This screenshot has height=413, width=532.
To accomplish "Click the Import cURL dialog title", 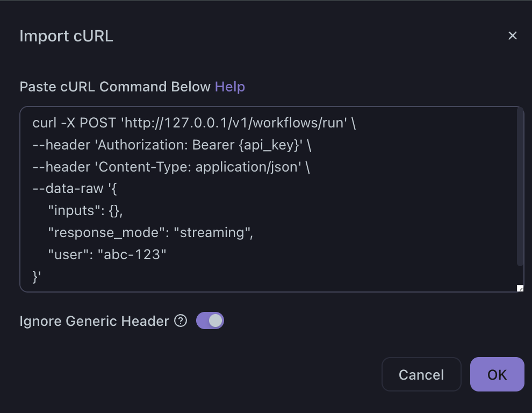I will [66, 36].
